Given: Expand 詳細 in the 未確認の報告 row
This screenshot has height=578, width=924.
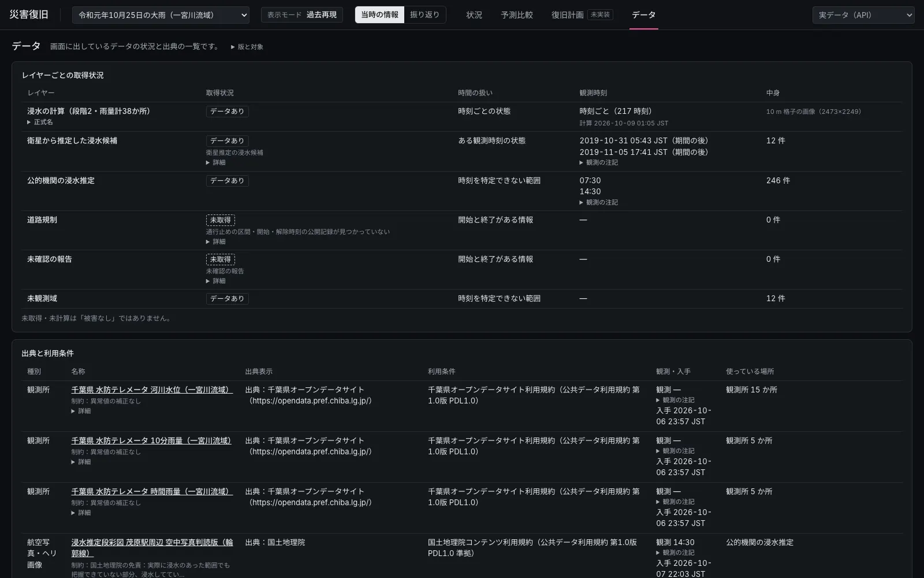Looking at the screenshot, I should [216, 281].
